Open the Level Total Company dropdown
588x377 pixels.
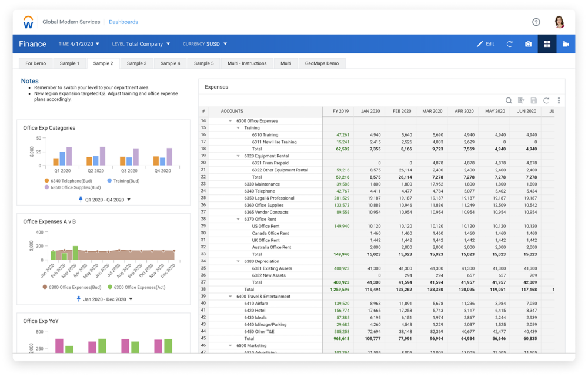141,44
